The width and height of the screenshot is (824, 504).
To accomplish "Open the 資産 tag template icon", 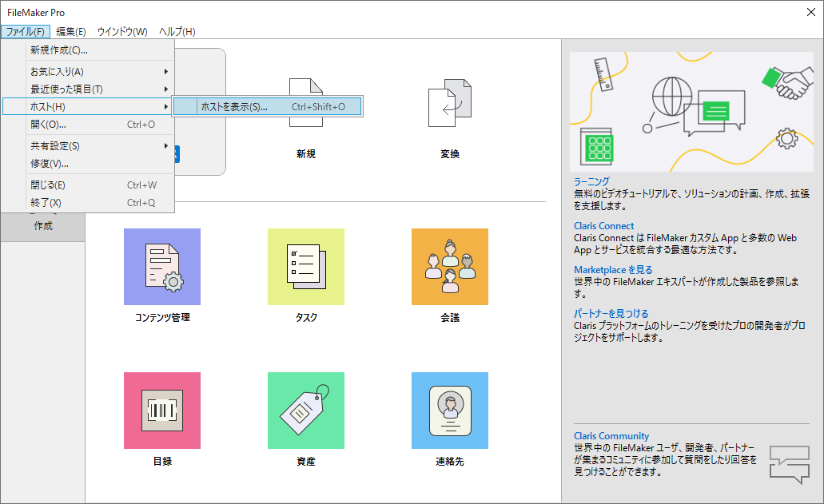I will coord(306,410).
